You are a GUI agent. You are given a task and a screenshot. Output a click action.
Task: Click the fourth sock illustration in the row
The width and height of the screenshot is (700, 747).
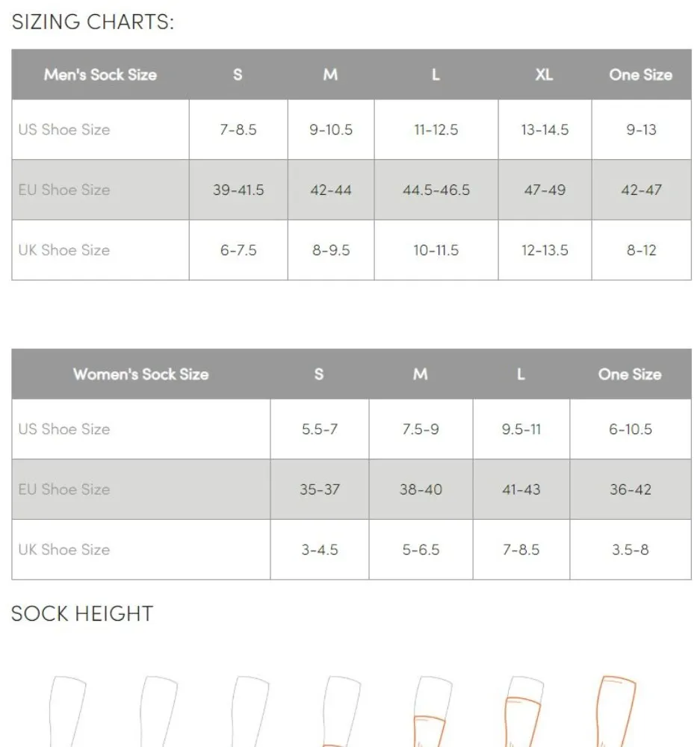[x=341, y=711]
